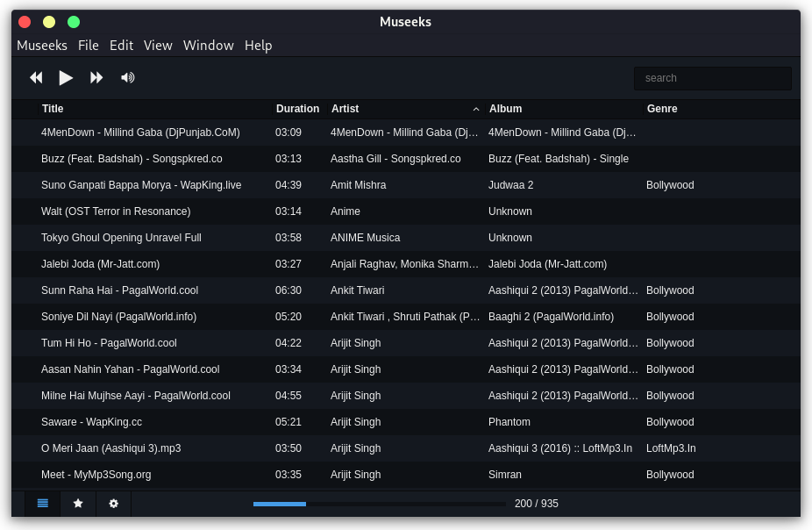Open the File menu
The width and height of the screenshot is (812, 530).
click(88, 45)
